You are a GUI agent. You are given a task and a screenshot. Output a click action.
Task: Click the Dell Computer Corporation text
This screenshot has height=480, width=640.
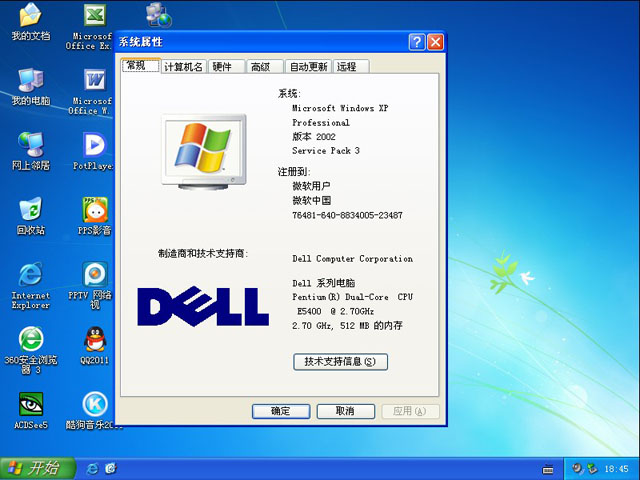click(353, 259)
